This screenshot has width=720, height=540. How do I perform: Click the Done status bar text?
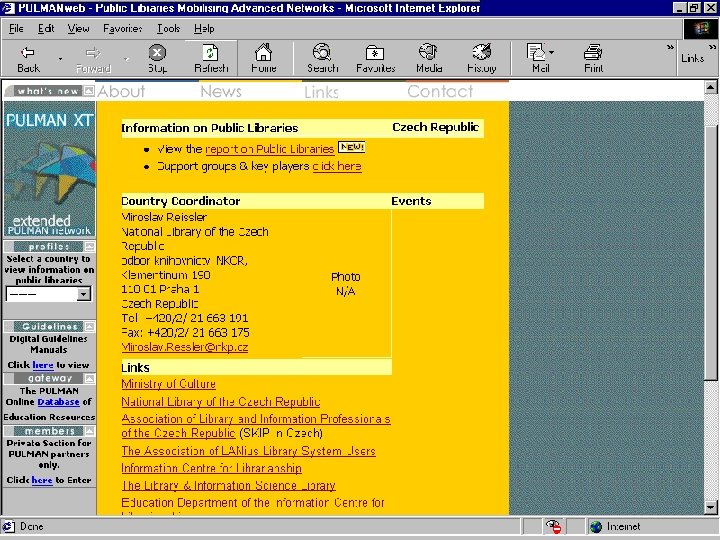[x=32, y=527]
